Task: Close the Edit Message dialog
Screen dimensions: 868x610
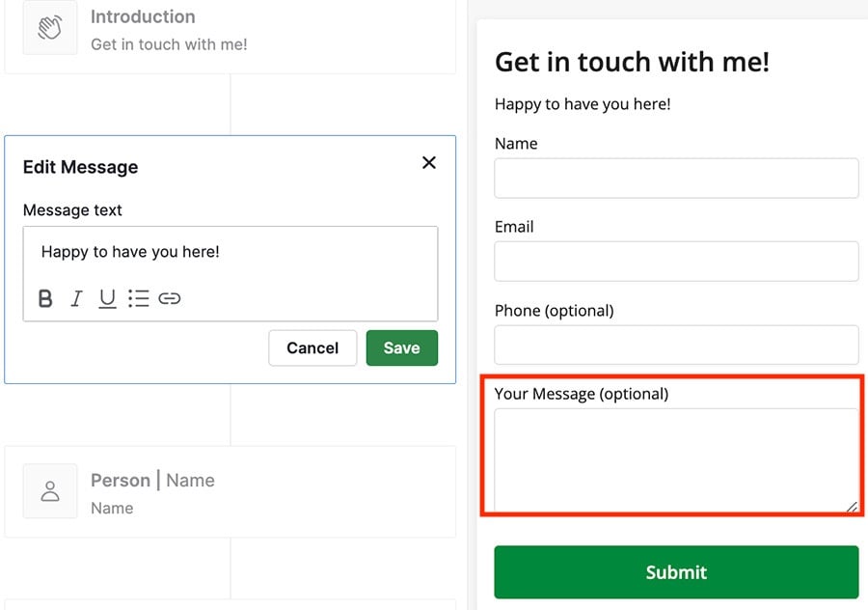Action: pos(429,163)
